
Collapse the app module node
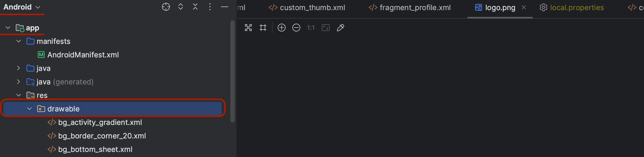pos(8,28)
